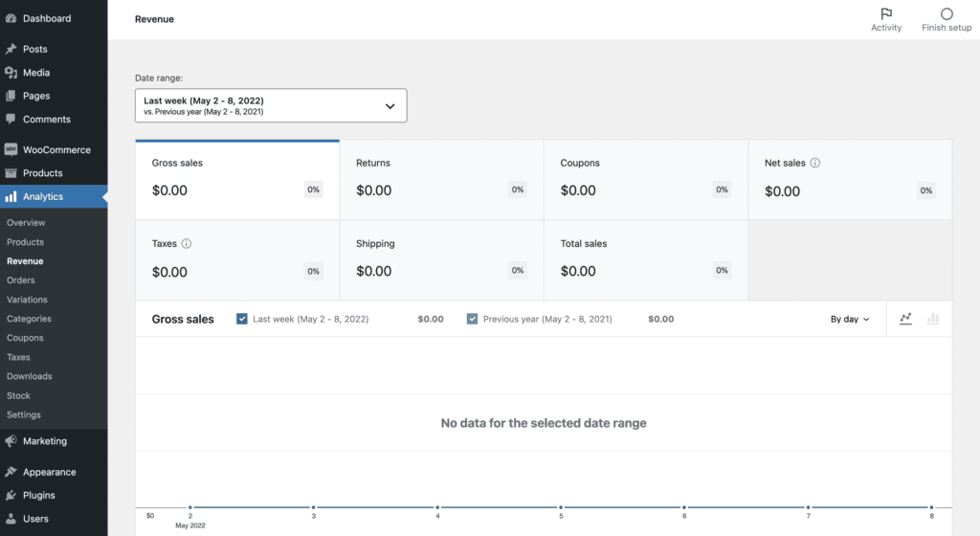Screen dimensions: 980x536
Task: Click the Dashboard menu label
Action: tap(47, 19)
